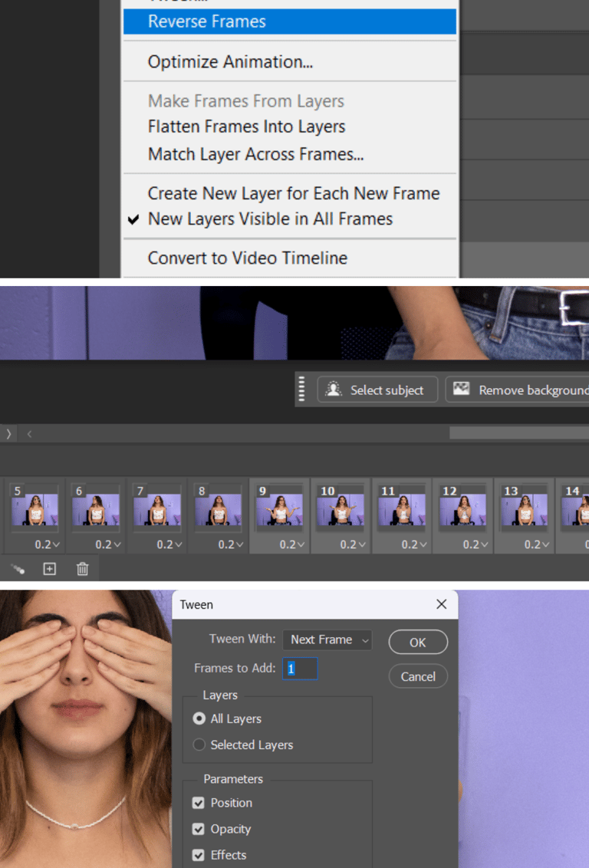Open frame 6 delay time dropdown
The height and width of the screenshot is (868, 589).
[108, 544]
